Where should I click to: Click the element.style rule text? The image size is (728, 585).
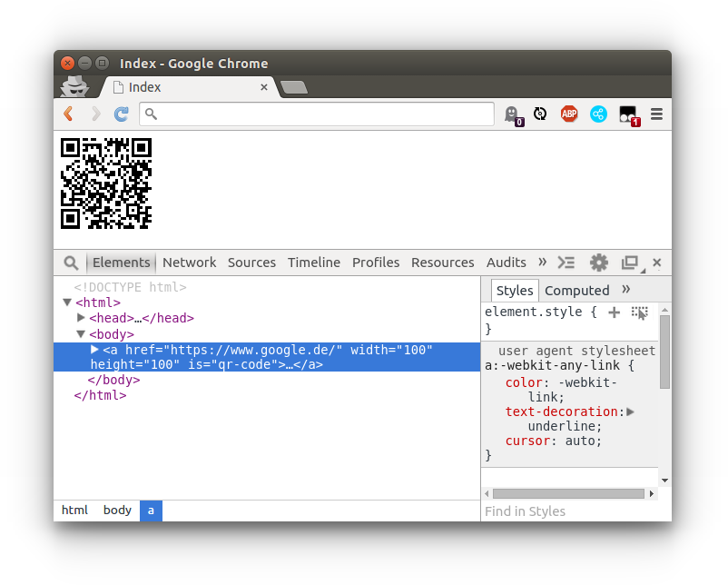534,312
